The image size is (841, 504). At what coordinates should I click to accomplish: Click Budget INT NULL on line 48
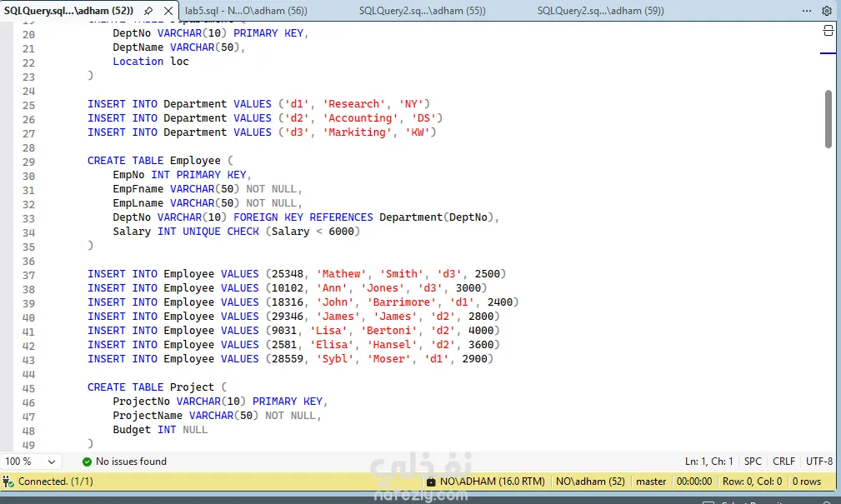click(x=160, y=430)
